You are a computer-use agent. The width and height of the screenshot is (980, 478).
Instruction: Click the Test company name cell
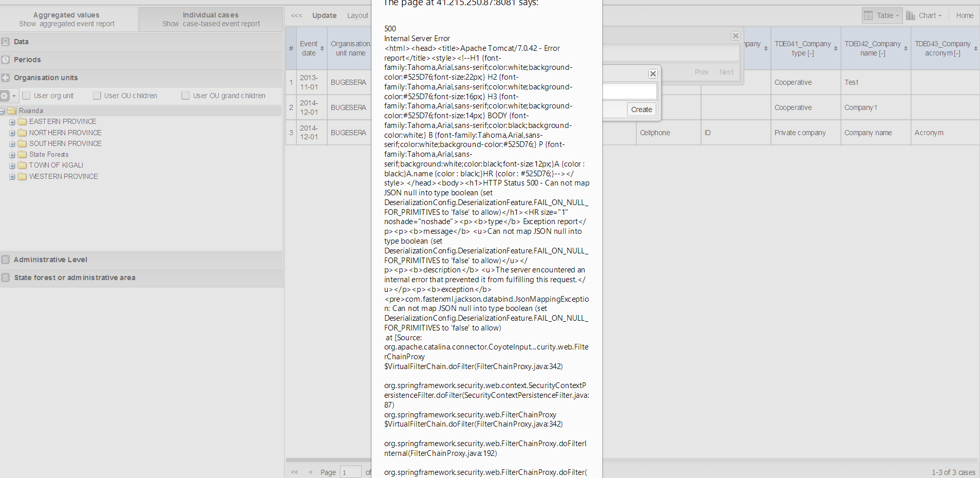click(875, 82)
